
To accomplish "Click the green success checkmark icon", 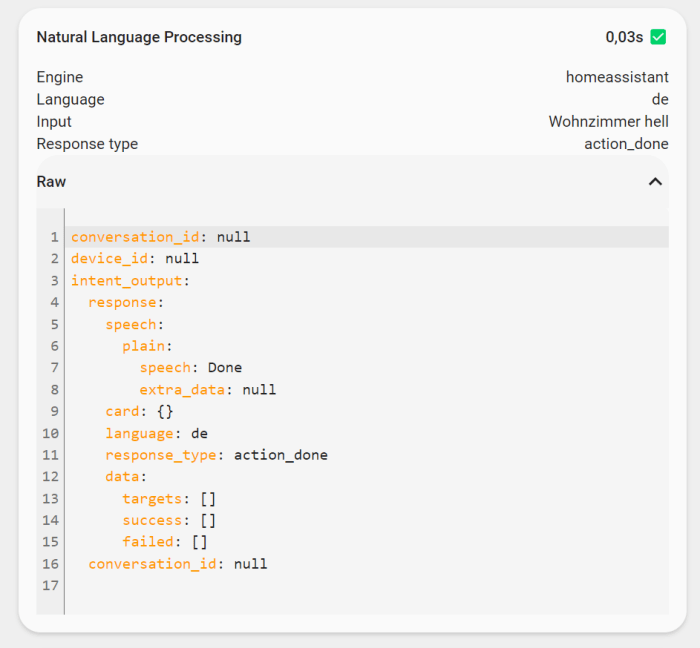I will [x=658, y=37].
